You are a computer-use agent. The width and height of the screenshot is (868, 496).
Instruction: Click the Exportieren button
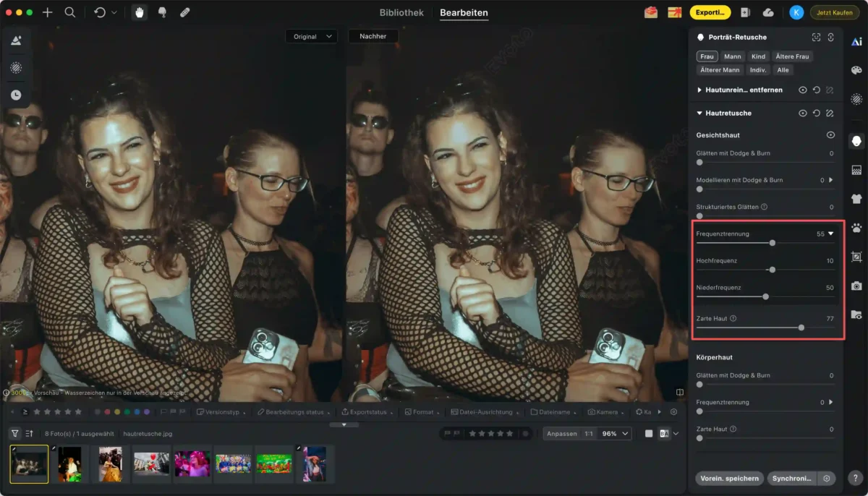(710, 12)
